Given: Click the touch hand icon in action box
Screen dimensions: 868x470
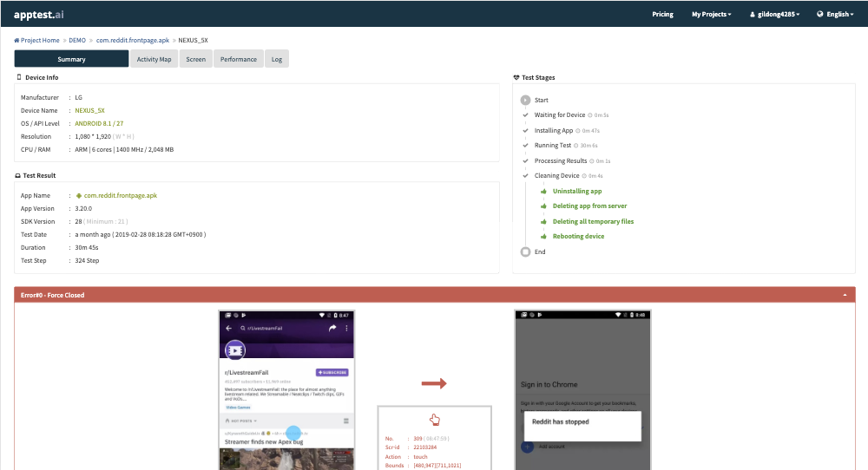Looking at the screenshot, I should [x=435, y=420].
